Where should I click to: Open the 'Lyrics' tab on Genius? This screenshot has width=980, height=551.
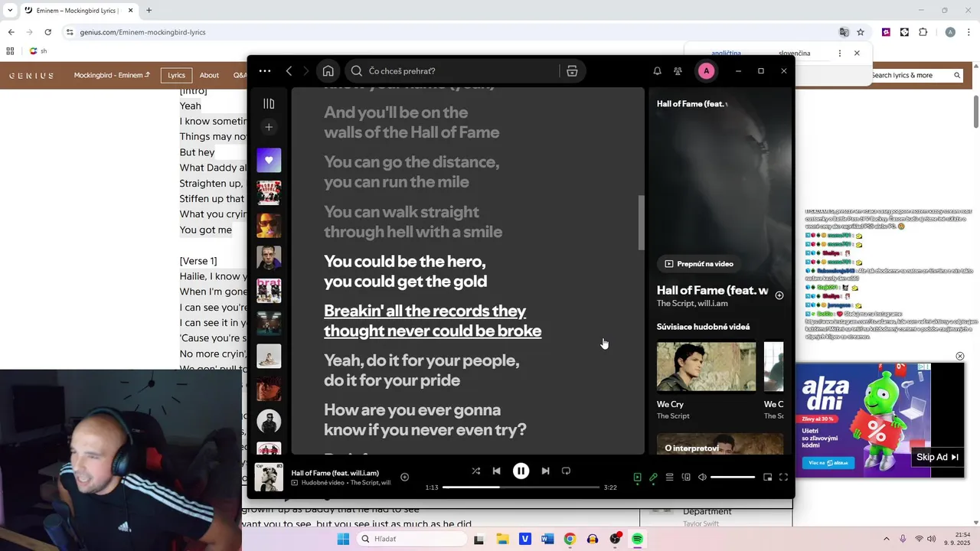[176, 75]
